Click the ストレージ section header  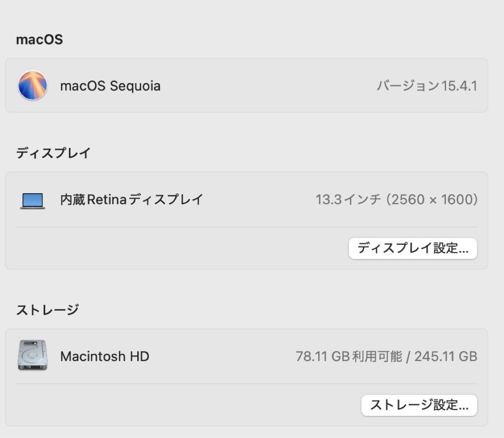coord(48,309)
